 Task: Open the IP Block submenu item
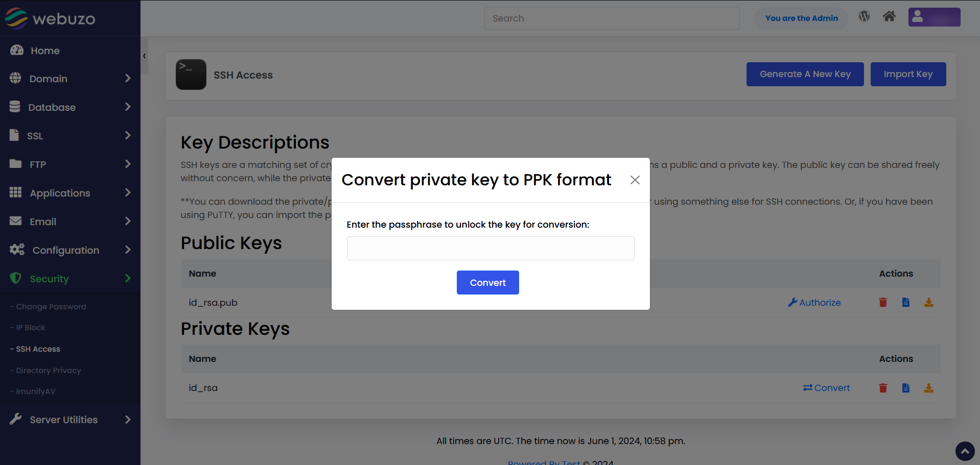[30, 328]
